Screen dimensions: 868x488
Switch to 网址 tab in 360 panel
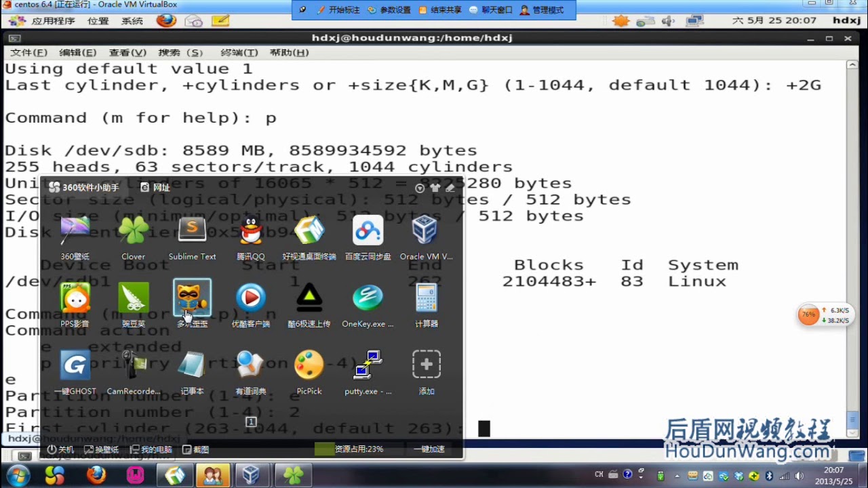[x=155, y=187]
